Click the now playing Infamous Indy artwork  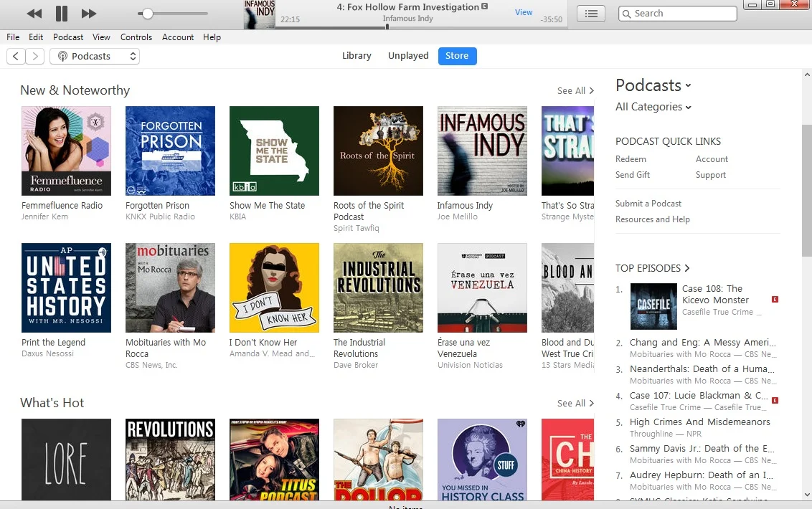[x=260, y=14]
